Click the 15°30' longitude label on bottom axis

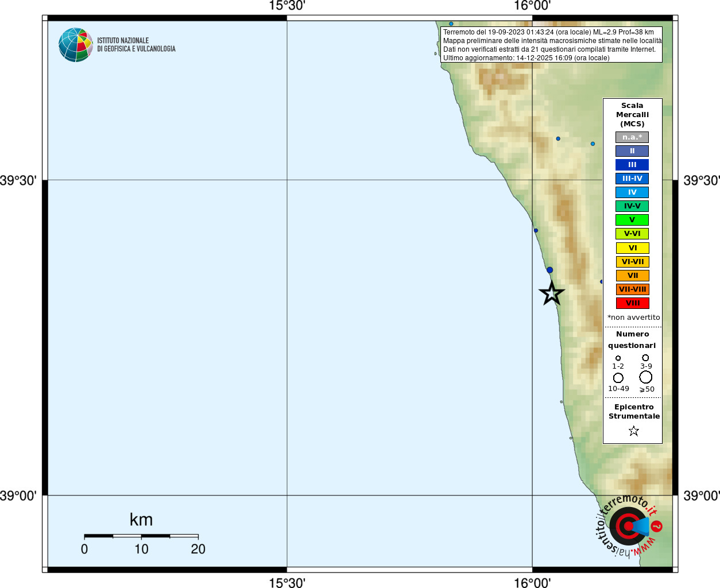[x=287, y=582]
